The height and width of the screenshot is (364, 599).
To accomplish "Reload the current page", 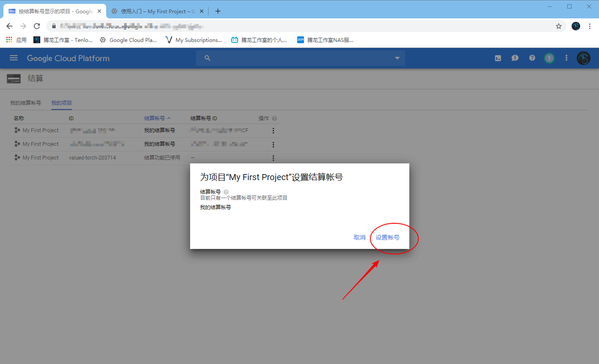I will coord(37,26).
